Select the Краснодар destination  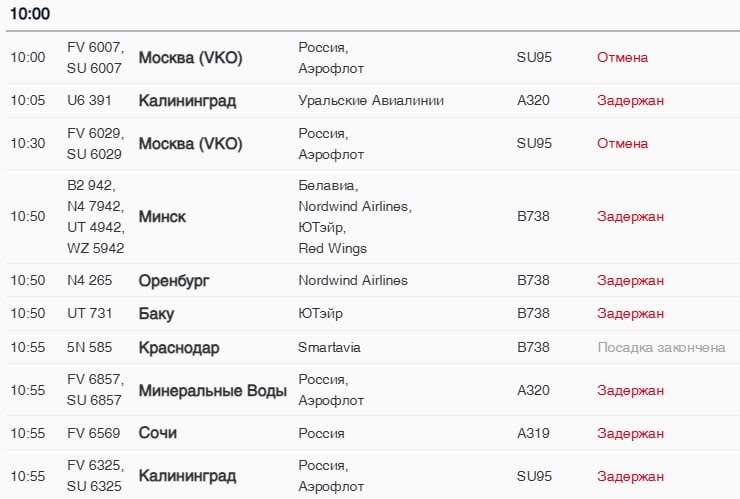179,348
